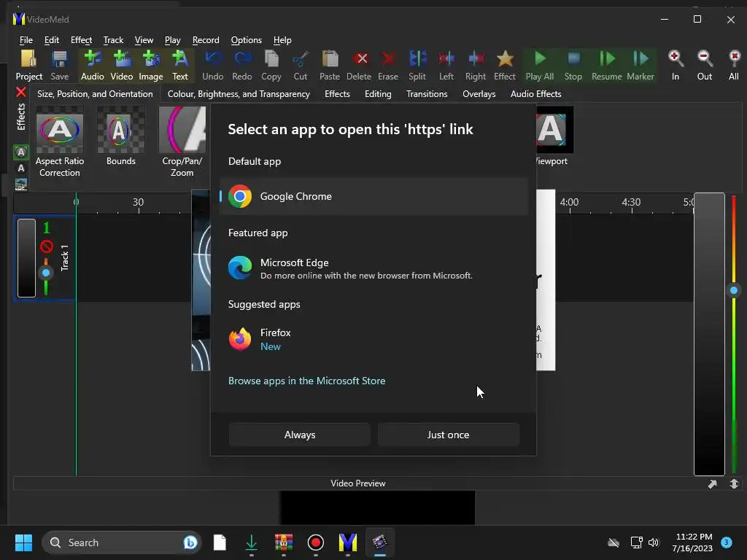747x560 pixels.
Task: Open the Windows Start menu
Action: 23,542
